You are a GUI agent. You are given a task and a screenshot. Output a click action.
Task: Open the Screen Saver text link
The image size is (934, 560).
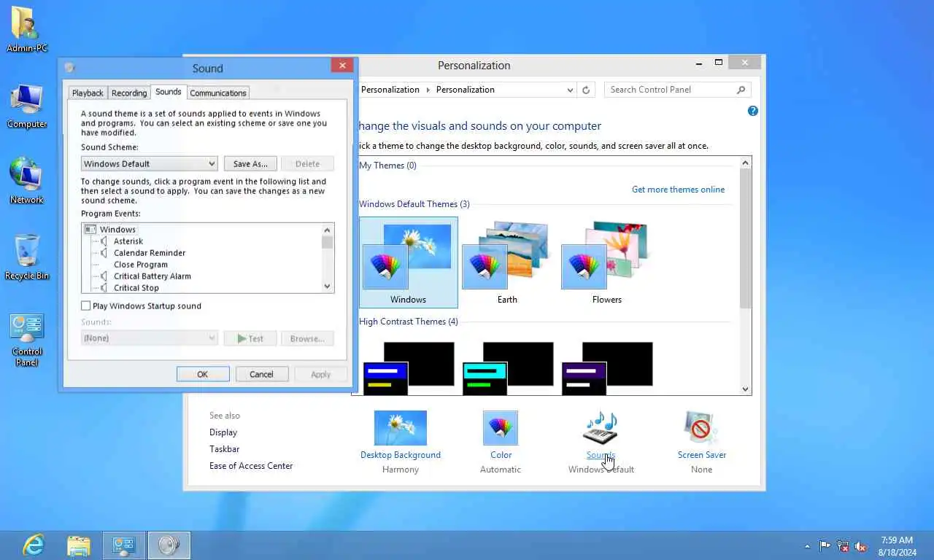click(702, 455)
